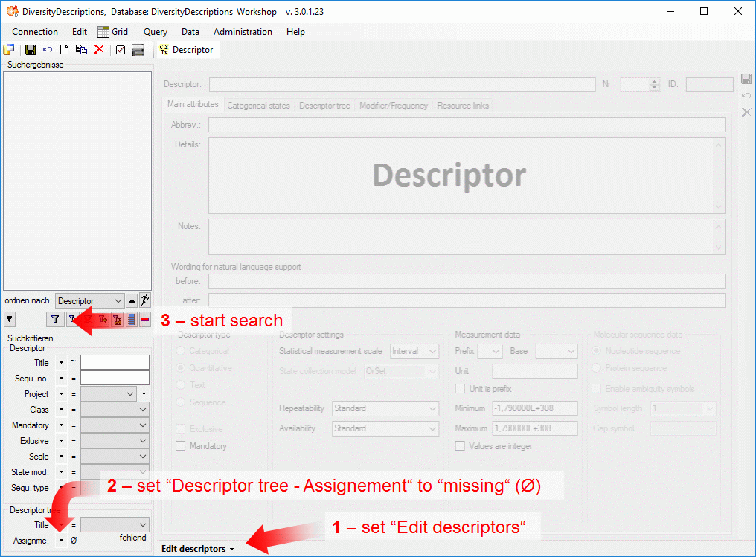Open the Help menu
The height and width of the screenshot is (557, 756).
tap(295, 32)
